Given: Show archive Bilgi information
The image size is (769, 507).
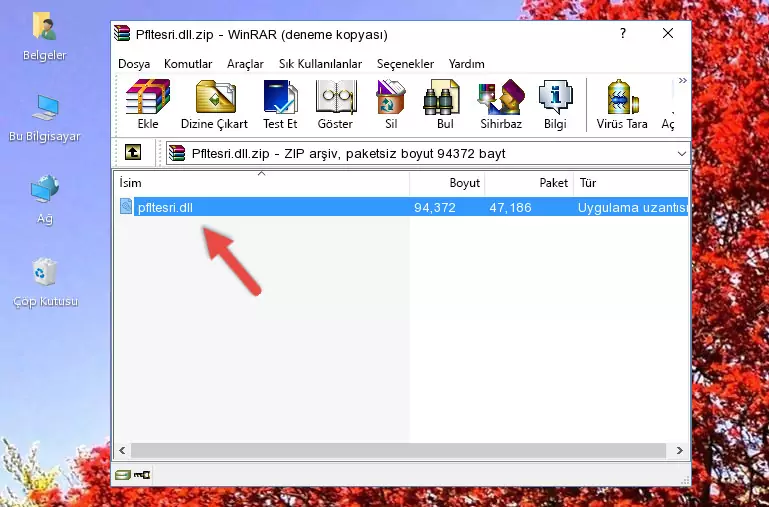Looking at the screenshot, I should [555, 104].
